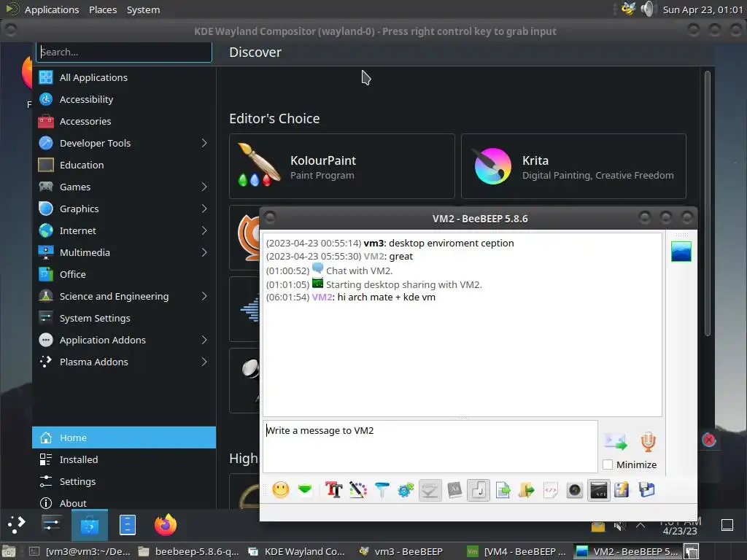Open the About page in Discover

pyautogui.click(x=124, y=503)
